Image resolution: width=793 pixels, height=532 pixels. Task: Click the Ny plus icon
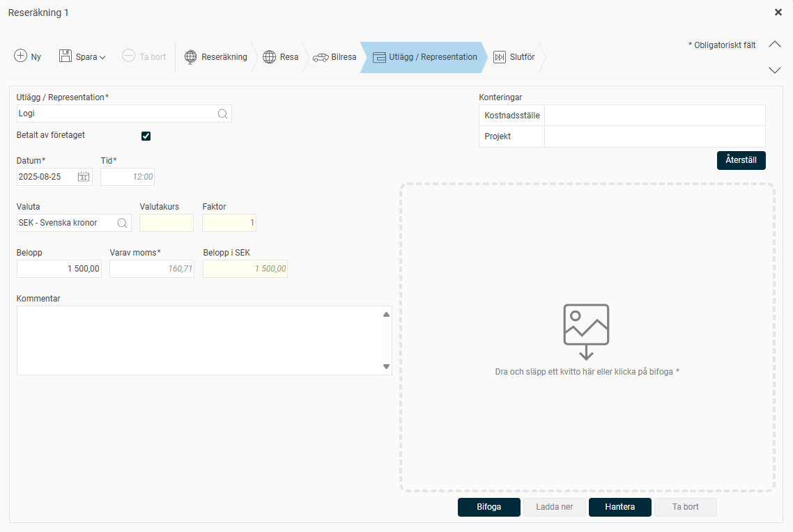pos(21,57)
